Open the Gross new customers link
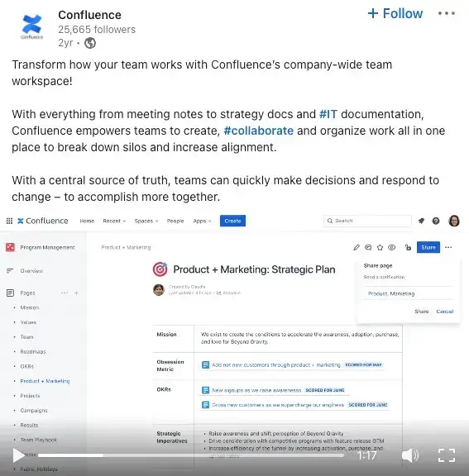This screenshot has width=469, height=476. (278, 405)
